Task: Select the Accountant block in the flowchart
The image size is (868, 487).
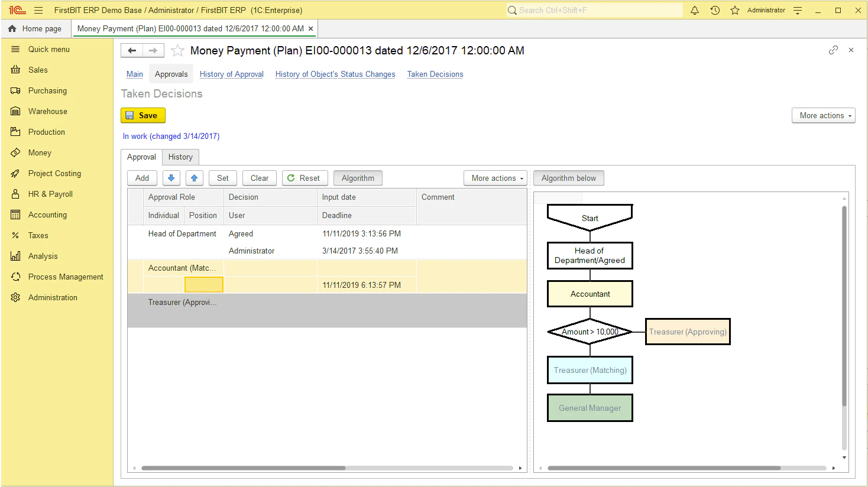Action: coord(590,294)
